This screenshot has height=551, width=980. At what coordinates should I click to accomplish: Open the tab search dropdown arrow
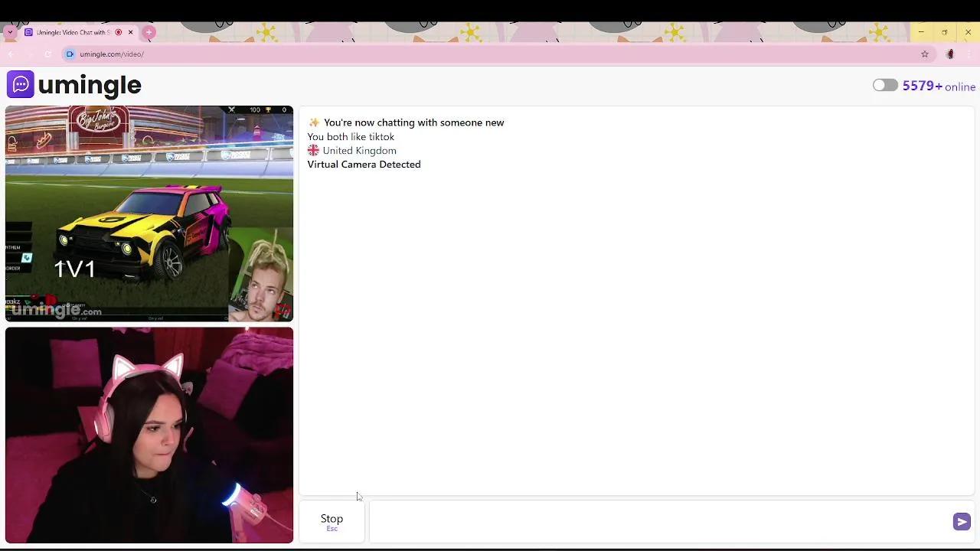[10, 32]
